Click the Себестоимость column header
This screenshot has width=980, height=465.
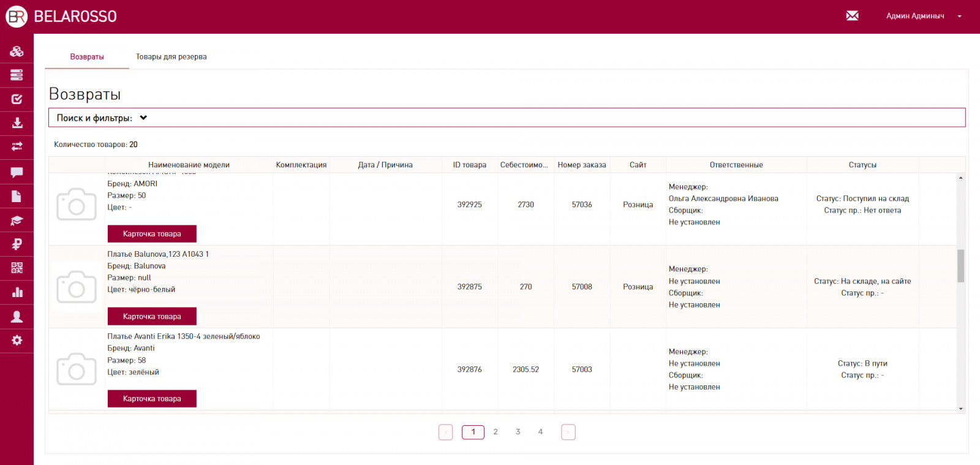tap(524, 165)
